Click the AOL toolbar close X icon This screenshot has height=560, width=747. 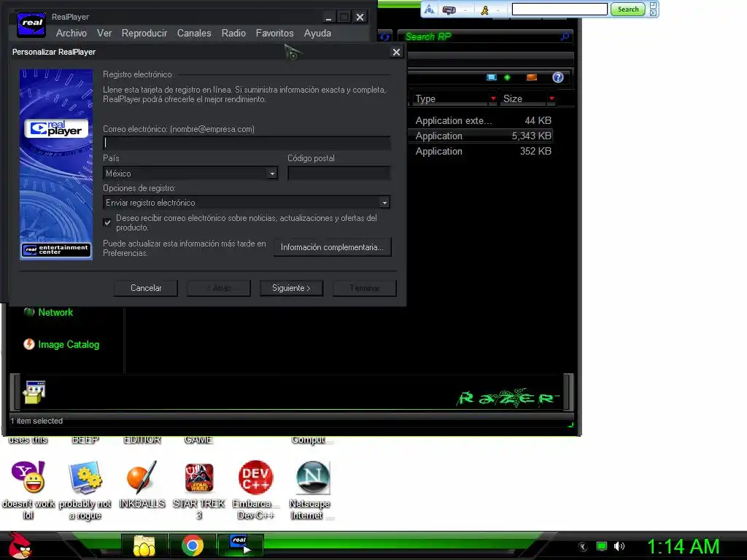(653, 13)
